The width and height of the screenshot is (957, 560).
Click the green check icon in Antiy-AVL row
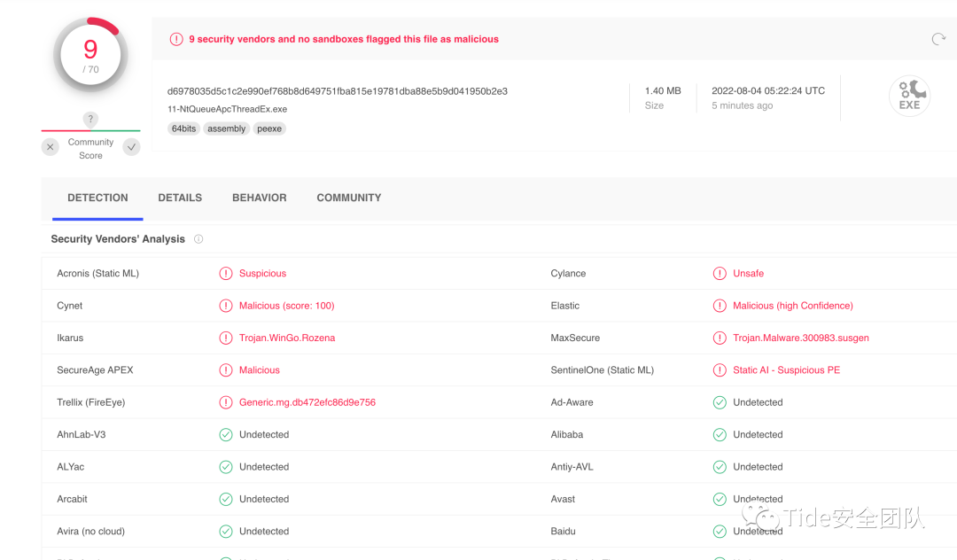(x=720, y=467)
